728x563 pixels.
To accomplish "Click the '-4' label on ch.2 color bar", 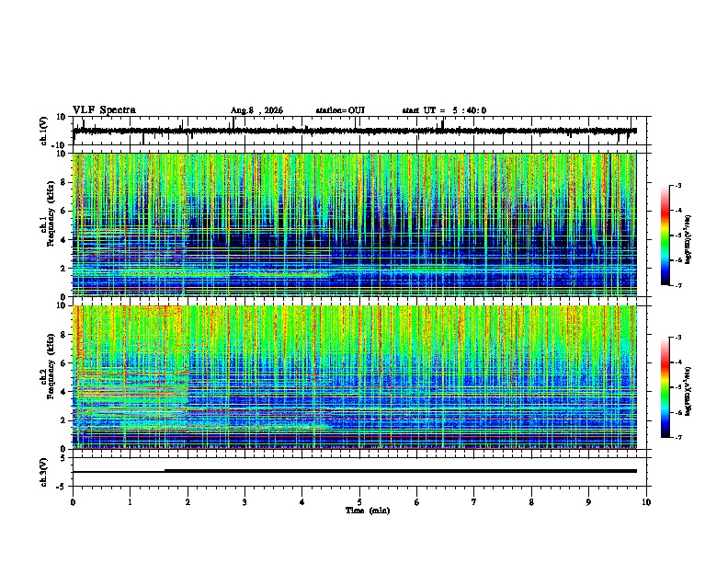I will [x=677, y=362].
